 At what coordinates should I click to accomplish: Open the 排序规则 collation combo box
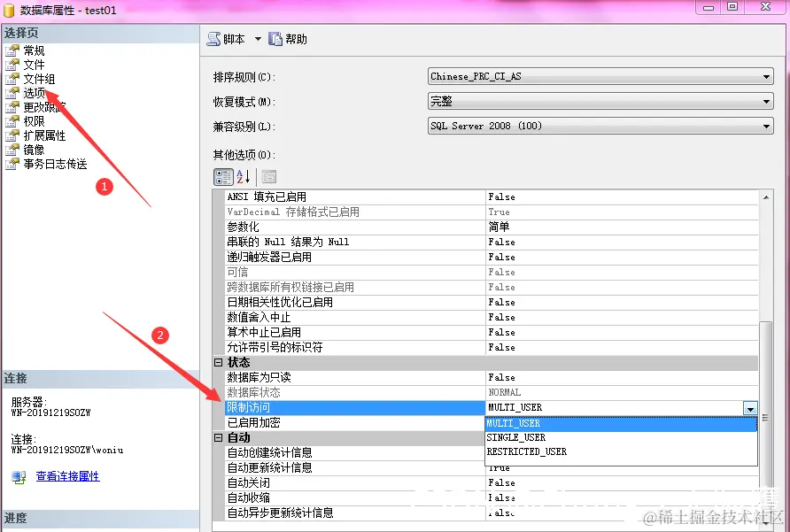[x=600, y=77]
